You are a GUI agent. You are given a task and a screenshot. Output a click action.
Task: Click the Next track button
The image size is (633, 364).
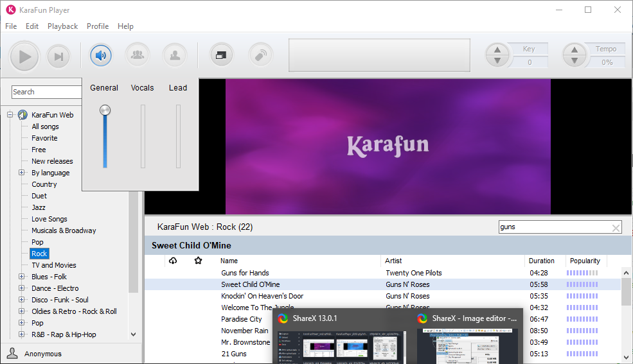tap(58, 56)
